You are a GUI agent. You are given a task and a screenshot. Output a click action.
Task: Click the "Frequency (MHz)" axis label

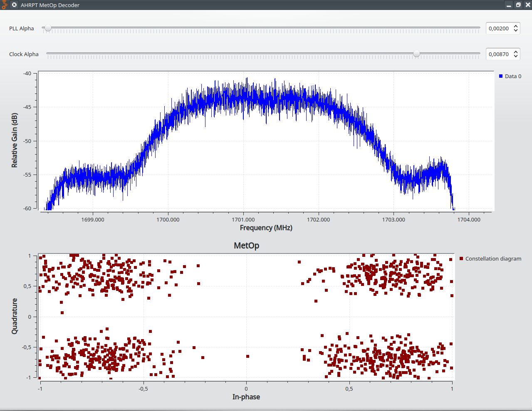pyautogui.click(x=266, y=228)
